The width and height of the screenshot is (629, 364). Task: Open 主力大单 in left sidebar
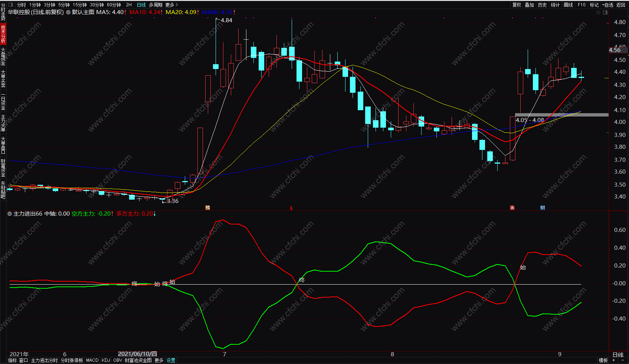pos(3,123)
